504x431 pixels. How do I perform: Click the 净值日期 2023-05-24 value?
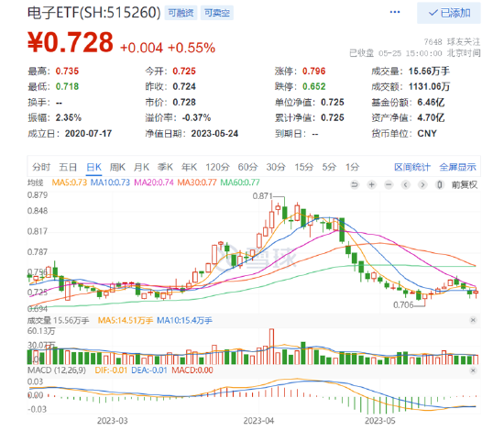click(214, 134)
